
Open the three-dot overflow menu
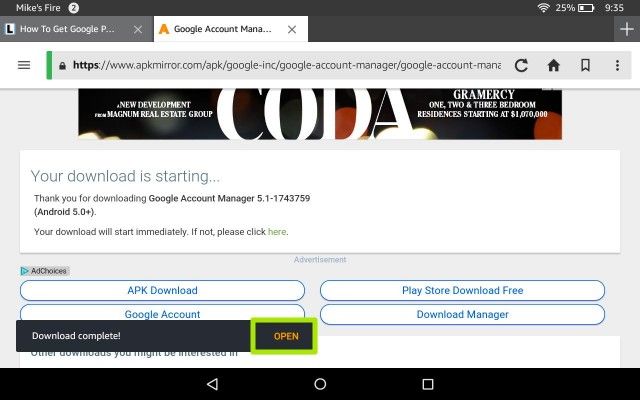[617, 65]
